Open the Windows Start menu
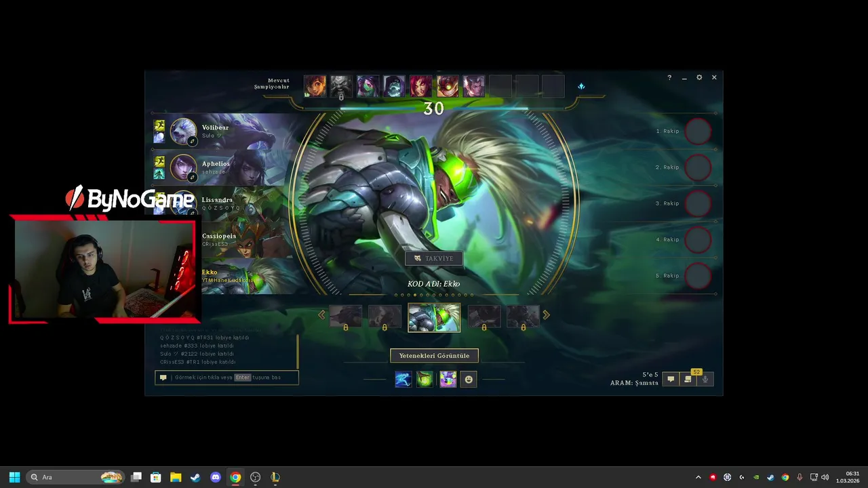Image resolution: width=868 pixels, height=488 pixels. (x=14, y=477)
